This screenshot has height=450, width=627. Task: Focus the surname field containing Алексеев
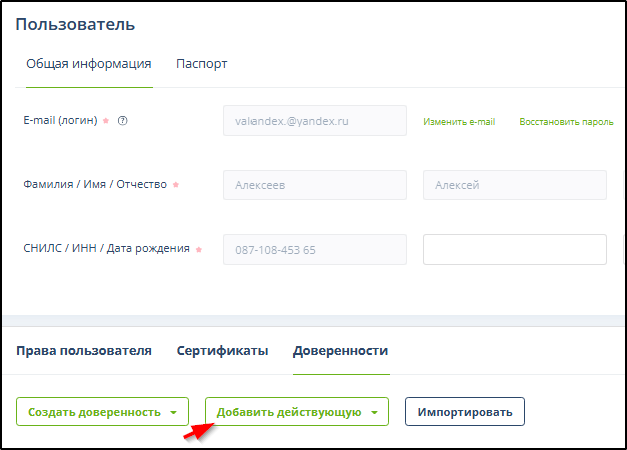click(x=314, y=185)
